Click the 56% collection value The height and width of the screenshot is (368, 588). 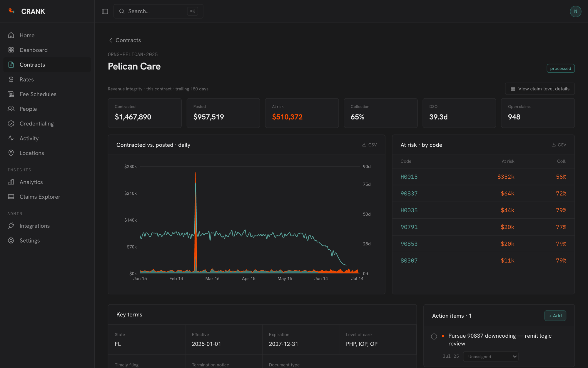[561, 177]
